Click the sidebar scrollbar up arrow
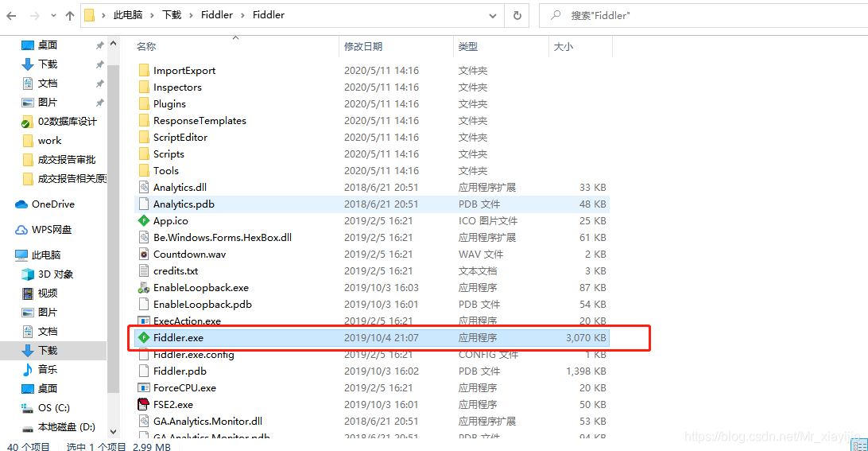 [x=114, y=44]
